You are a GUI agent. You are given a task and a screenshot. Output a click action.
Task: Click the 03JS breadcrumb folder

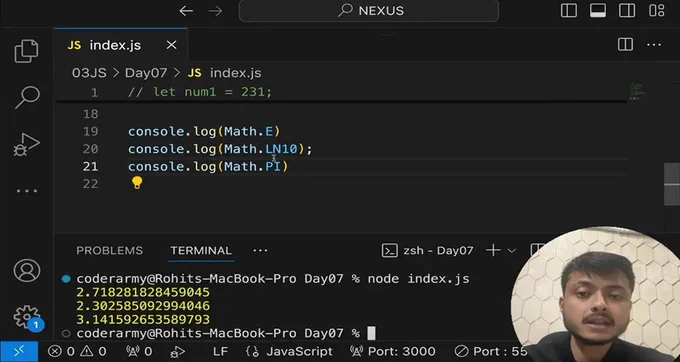click(x=89, y=73)
